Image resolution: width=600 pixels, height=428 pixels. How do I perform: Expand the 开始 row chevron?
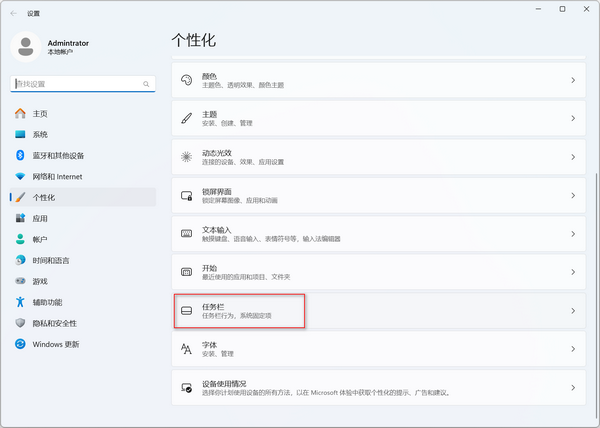pyautogui.click(x=573, y=272)
